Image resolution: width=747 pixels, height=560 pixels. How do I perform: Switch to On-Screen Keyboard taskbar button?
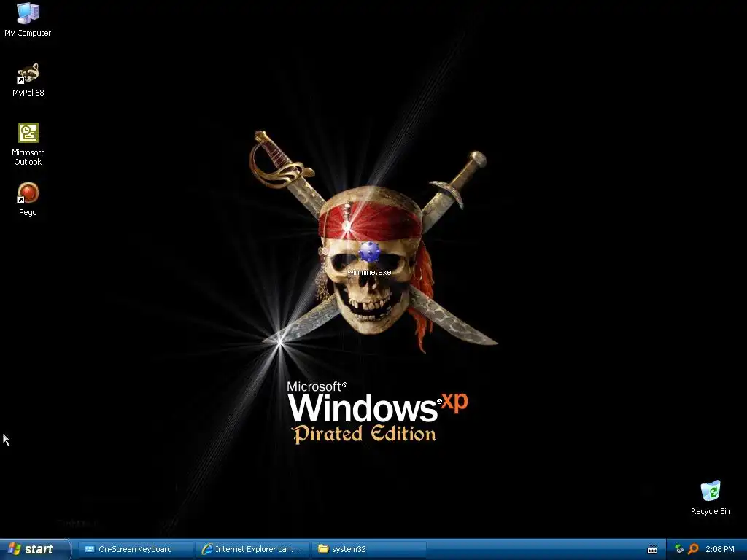[x=134, y=549]
